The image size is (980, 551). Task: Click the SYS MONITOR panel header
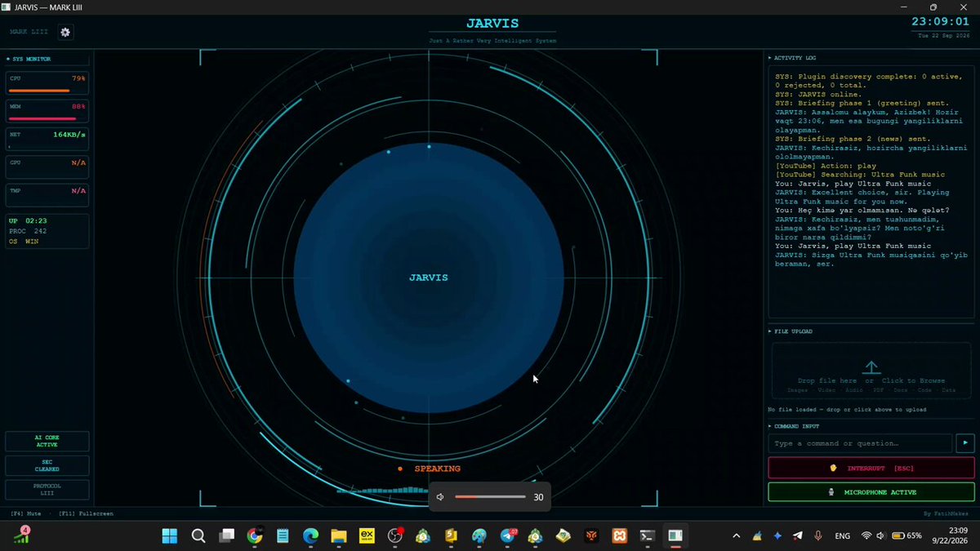pos(29,59)
